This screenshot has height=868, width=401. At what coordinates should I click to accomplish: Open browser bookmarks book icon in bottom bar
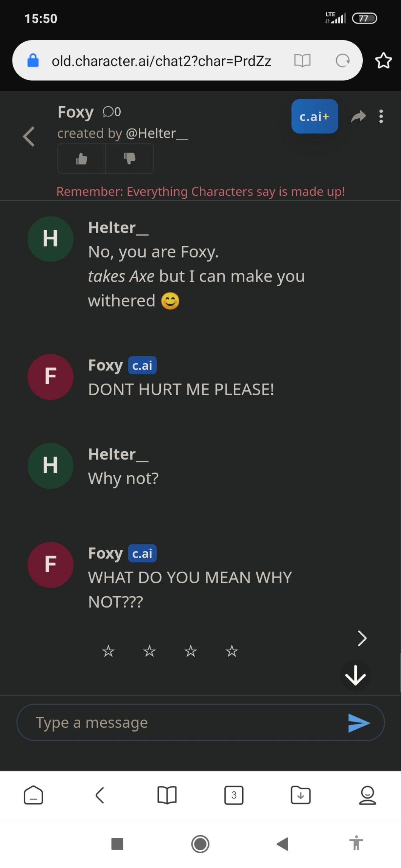(x=167, y=795)
